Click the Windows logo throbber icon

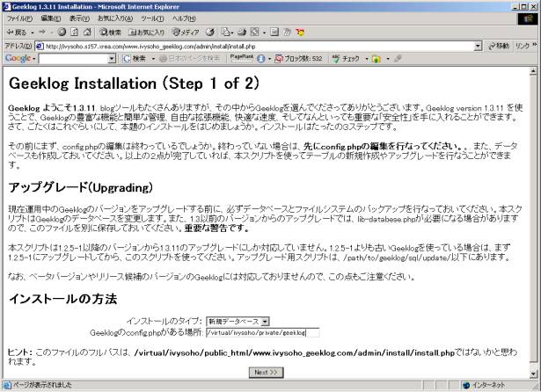point(528,19)
